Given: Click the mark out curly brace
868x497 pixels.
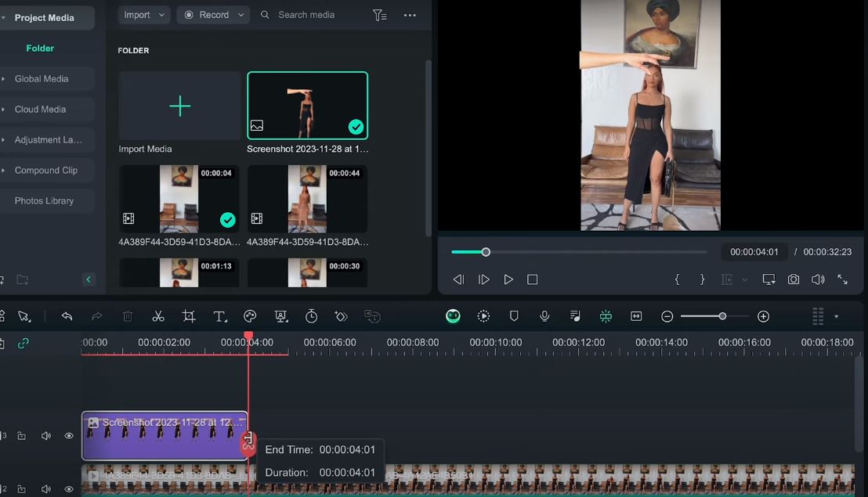Looking at the screenshot, I should tap(702, 279).
